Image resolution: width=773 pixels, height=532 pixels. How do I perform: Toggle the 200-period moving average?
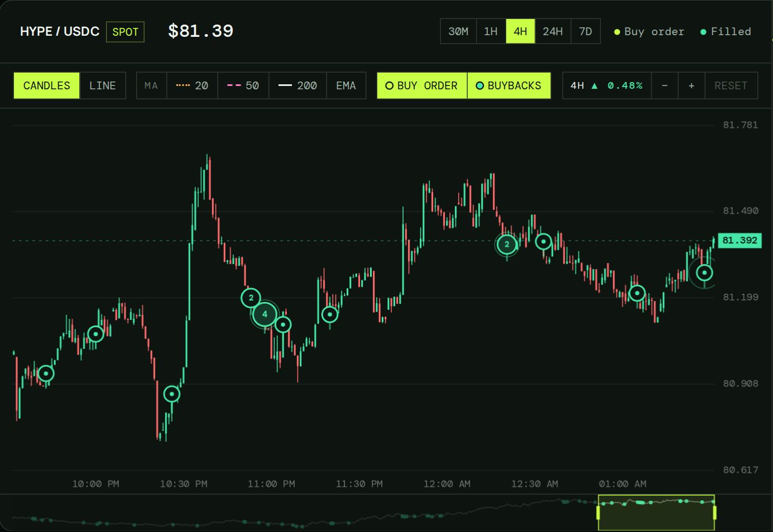click(297, 85)
